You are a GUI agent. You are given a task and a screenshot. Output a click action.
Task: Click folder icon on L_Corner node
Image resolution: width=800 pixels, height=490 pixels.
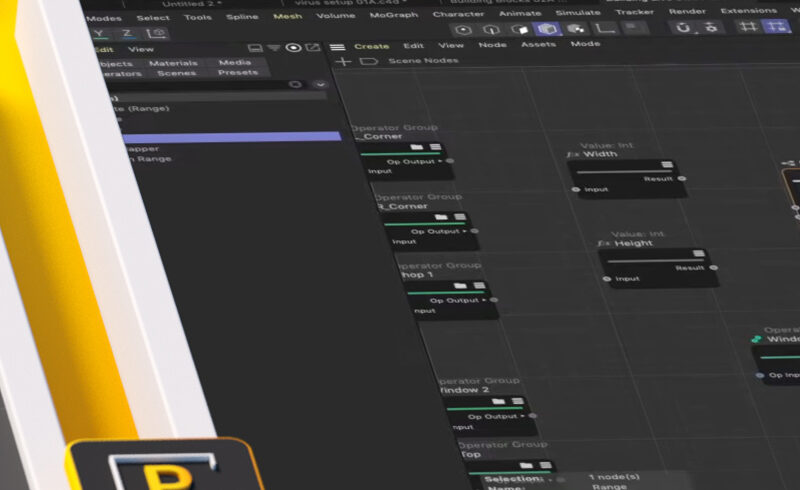pyautogui.click(x=417, y=147)
